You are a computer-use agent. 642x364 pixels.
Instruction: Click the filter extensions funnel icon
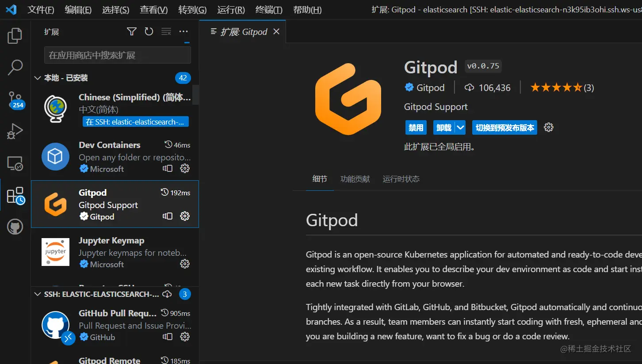point(131,31)
